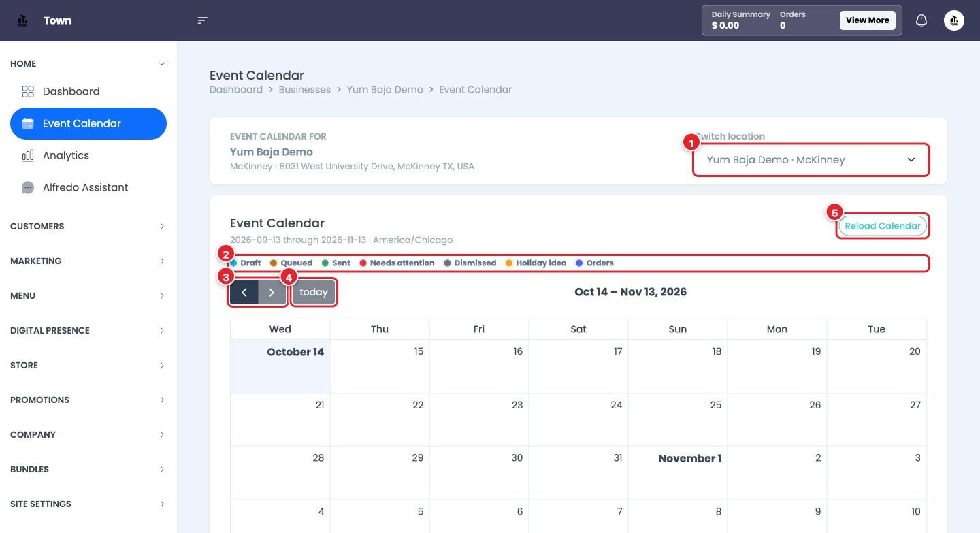Click the Event Calendar sidebar icon
Viewport: 980px width, 533px height.
[x=28, y=123]
